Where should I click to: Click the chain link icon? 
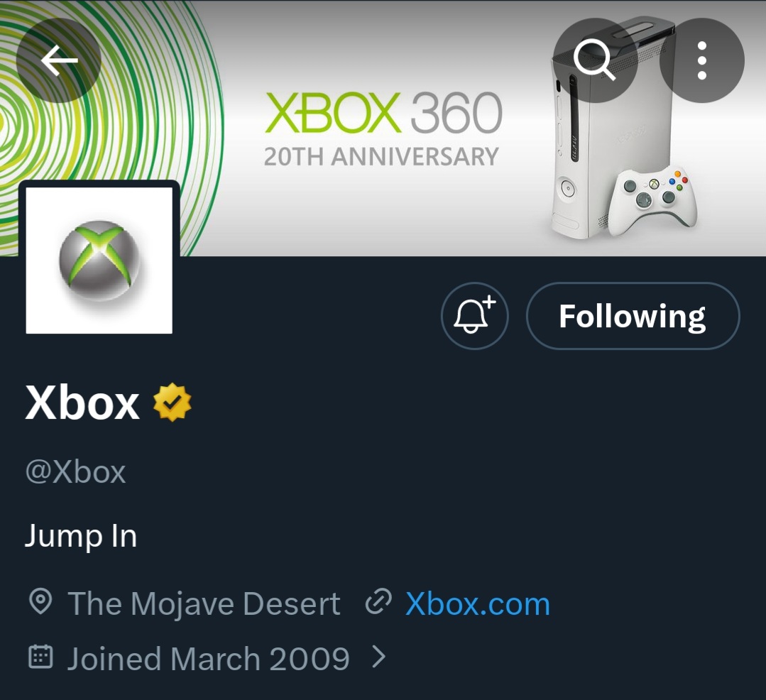pos(378,603)
